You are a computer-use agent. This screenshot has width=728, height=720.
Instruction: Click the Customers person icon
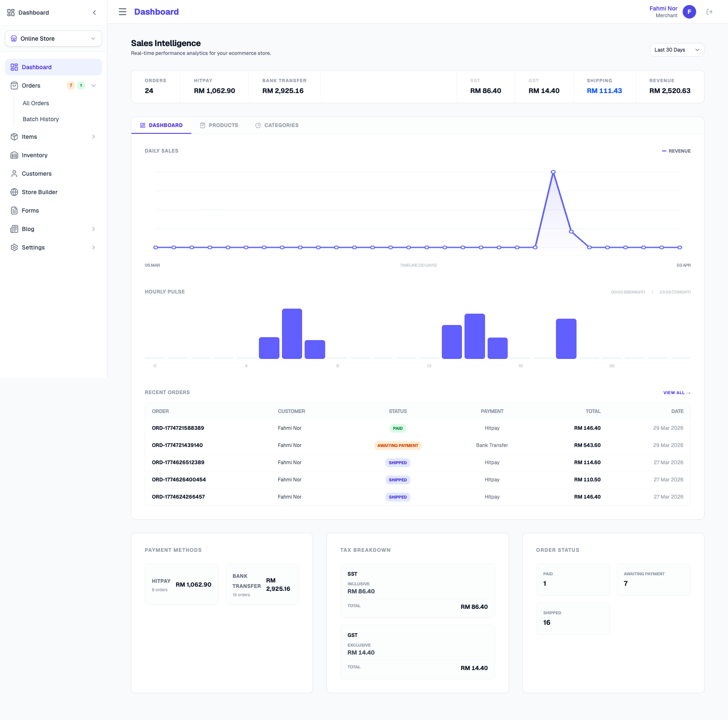coord(14,174)
